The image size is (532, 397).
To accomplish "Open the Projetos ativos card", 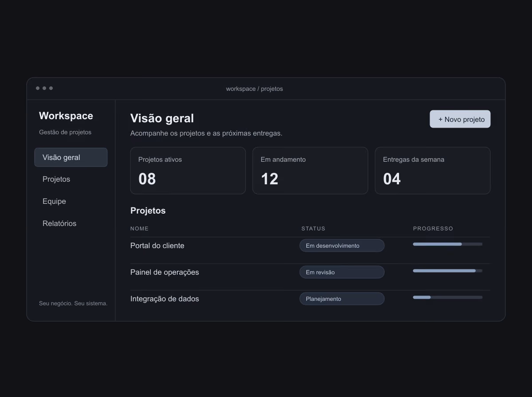I will [188, 171].
